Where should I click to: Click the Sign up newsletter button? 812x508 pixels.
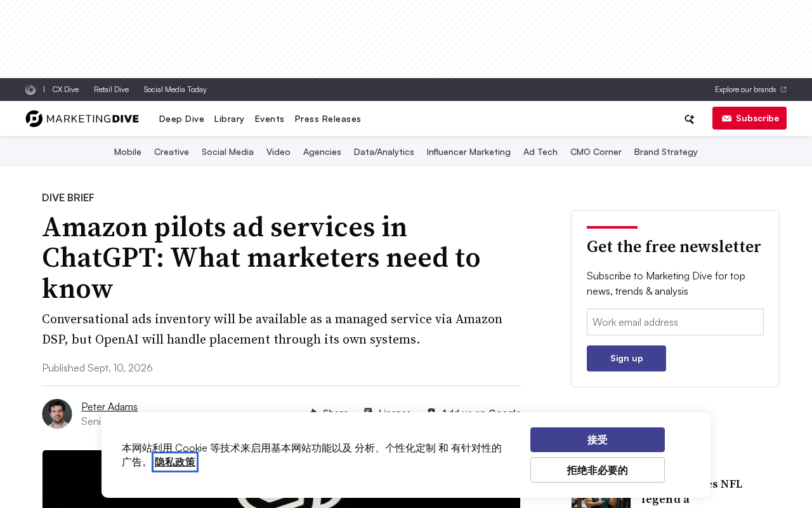point(626,358)
